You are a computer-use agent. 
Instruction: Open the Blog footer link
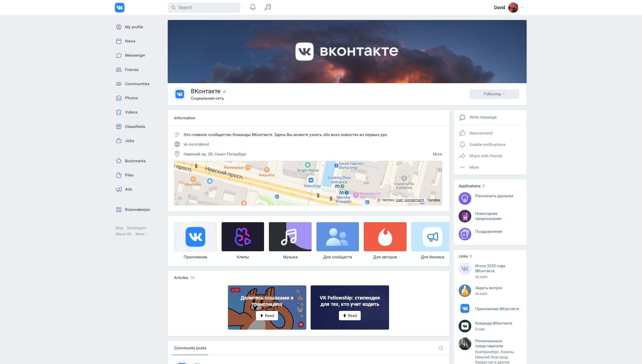(119, 228)
